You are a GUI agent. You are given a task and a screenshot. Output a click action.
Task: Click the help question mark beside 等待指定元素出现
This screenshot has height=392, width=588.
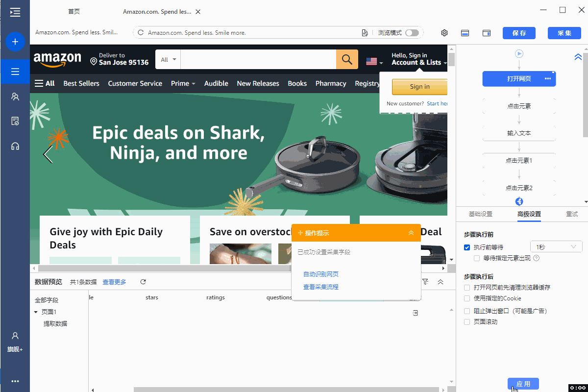536,258
